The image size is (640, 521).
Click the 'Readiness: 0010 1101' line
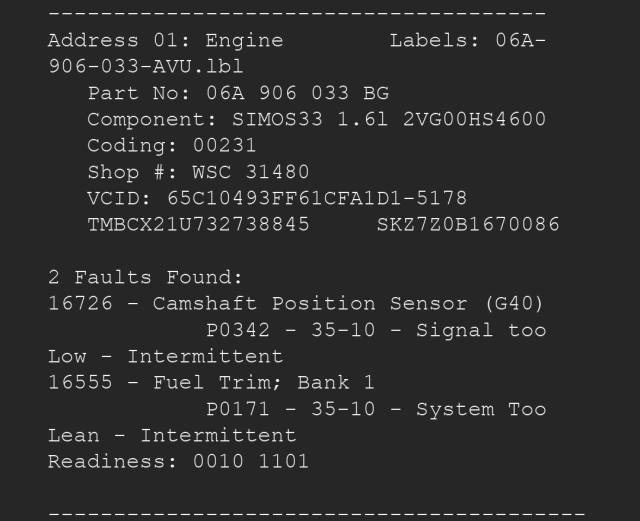178,461
